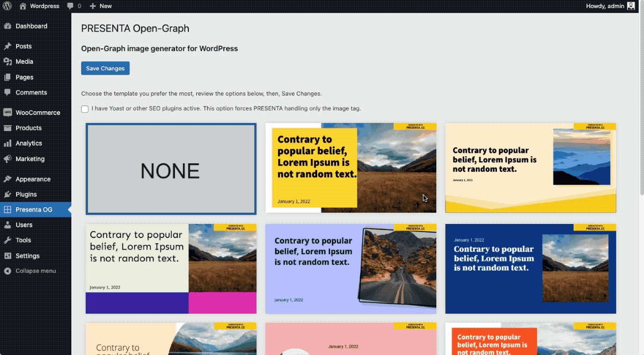The height and width of the screenshot is (355, 644).
Task: Click the Analytics bar chart icon
Action: [8, 143]
